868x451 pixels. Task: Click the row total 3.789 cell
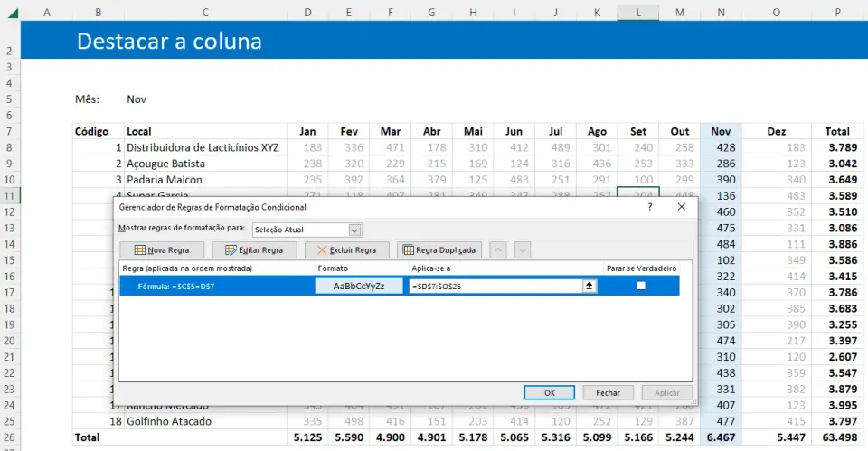point(837,147)
